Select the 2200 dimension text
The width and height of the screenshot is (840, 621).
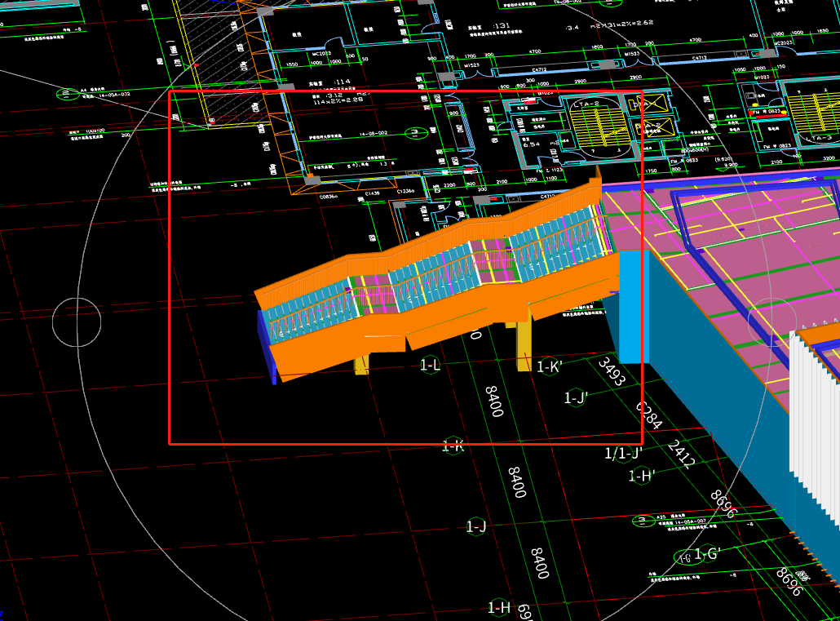[449, 185]
